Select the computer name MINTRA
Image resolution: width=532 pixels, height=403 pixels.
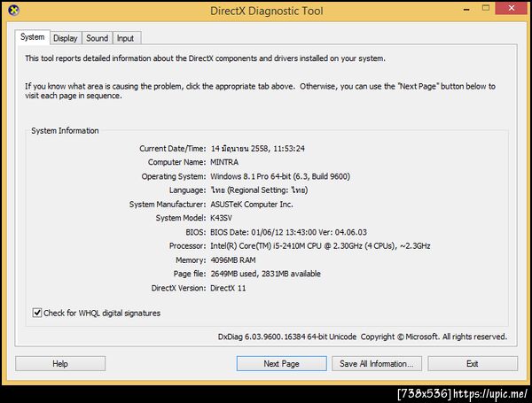(224, 162)
